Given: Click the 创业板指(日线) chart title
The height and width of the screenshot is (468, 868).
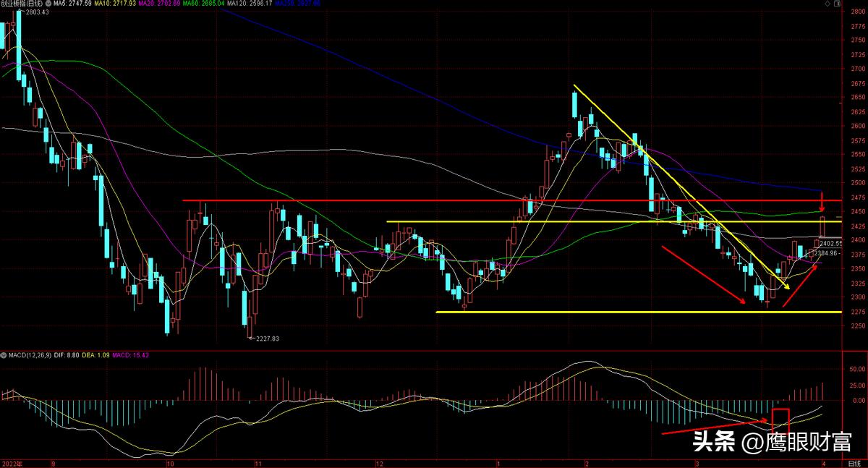Looking at the screenshot, I should (x=21, y=4).
